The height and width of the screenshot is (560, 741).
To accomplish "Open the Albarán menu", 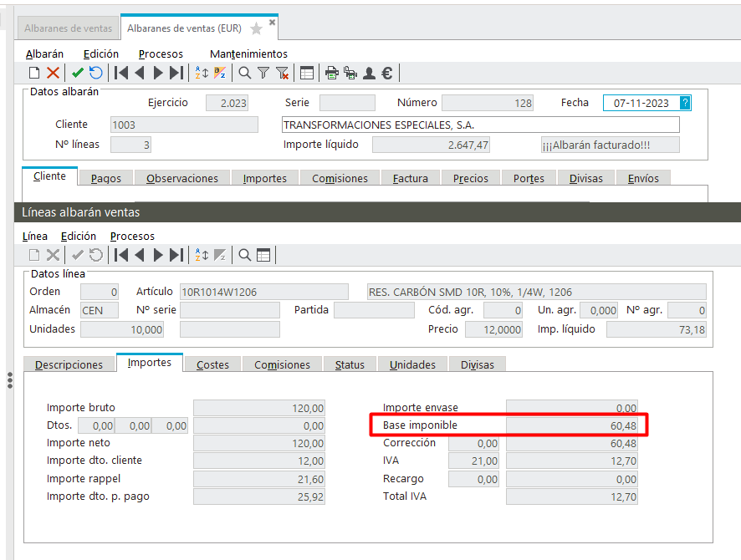I will pyautogui.click(x=44, y=53).
